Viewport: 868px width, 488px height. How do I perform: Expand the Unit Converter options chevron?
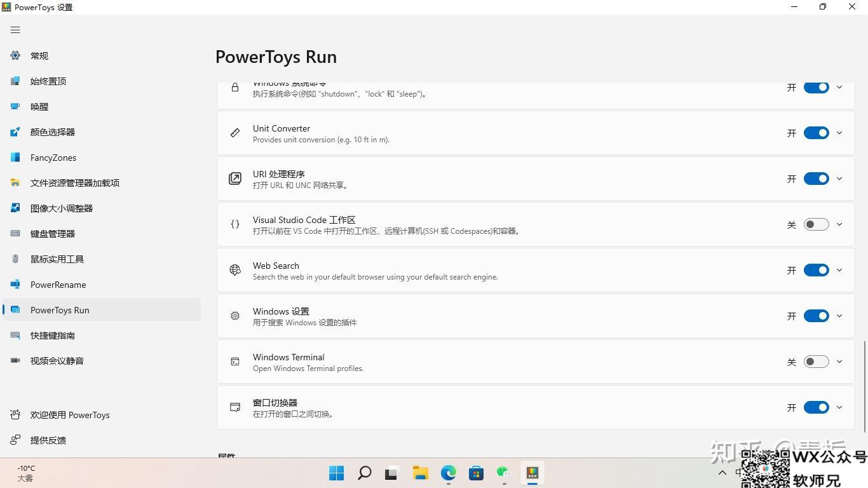pyautogui.click(x=839, y=133)
